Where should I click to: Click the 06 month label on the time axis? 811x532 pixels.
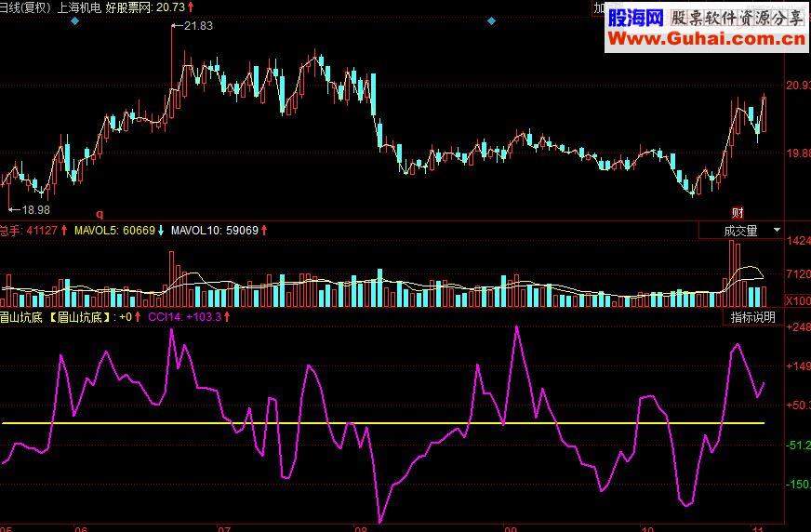(81, 529)
